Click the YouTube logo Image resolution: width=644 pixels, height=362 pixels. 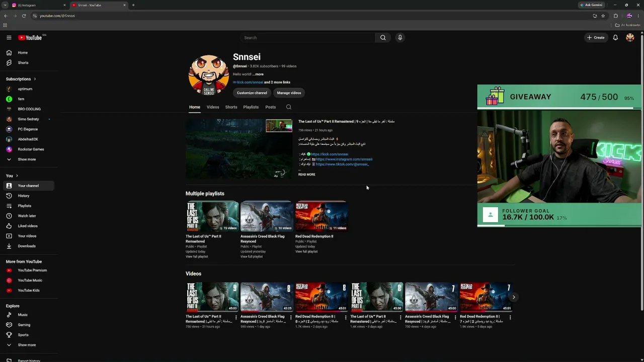(30, 38)
